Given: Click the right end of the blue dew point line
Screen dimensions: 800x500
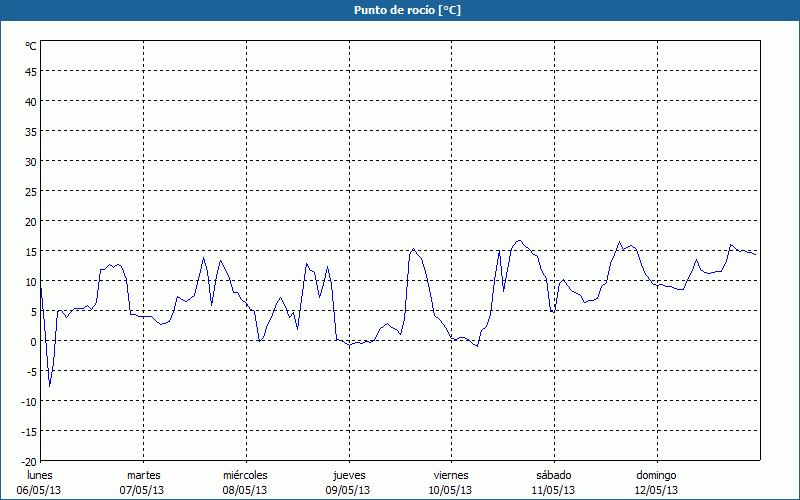Looking at the screenshot, I should tap(755, 254).
